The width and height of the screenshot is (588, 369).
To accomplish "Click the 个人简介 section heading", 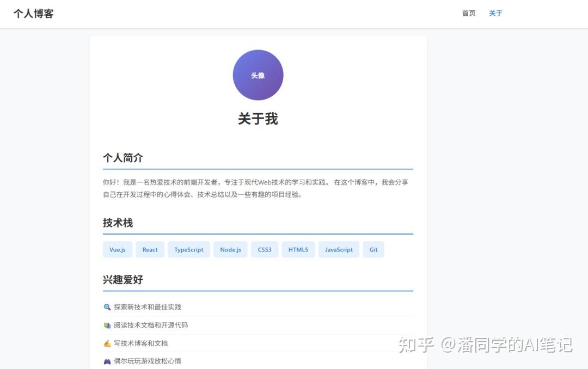I will coord(123,158).
